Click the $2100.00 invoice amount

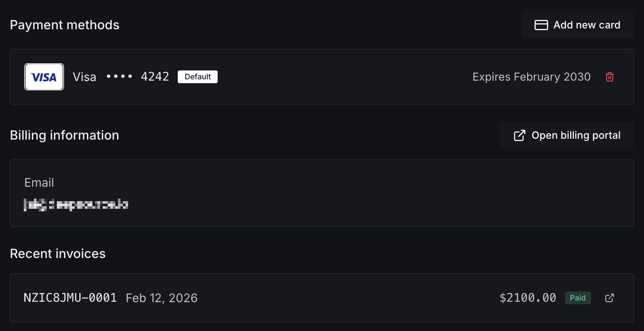click(528, 298)
